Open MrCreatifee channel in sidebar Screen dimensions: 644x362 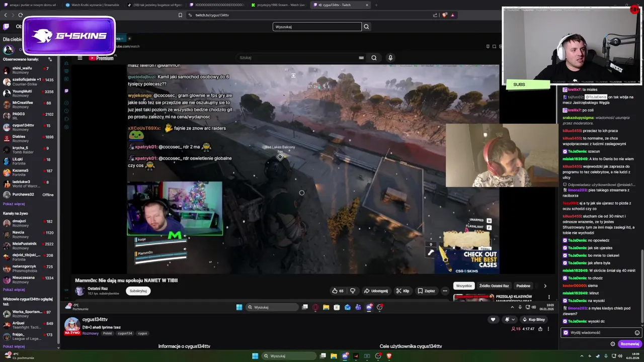29,104
